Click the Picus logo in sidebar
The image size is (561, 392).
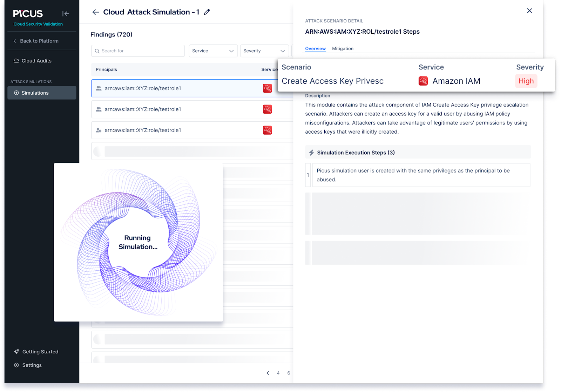pyautogui.click(x=28, y=14)
